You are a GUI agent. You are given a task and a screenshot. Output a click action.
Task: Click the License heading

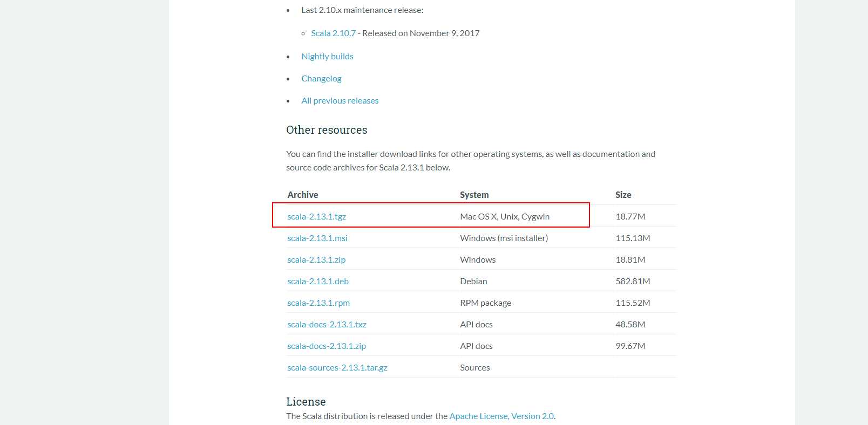pyautogui.click(x=306, y=402)
